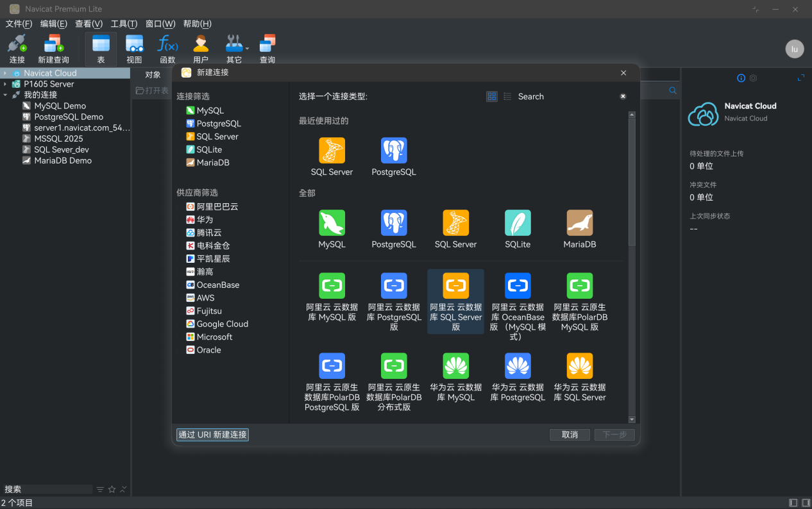Expand the P1605 Server node
Image resolution: width=812 pixels, height=509 pixels.
[5, 84]
